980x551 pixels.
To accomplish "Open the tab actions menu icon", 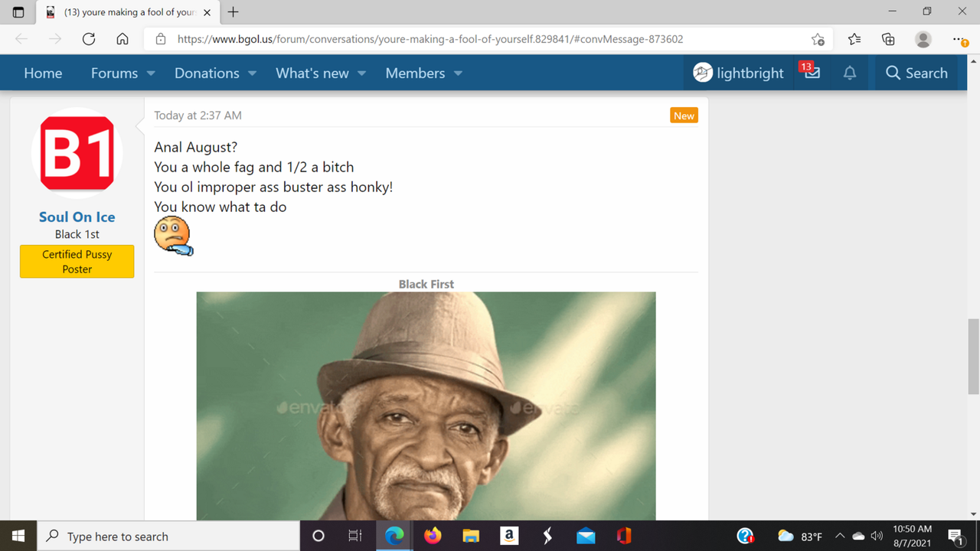I will pos(18,12).
